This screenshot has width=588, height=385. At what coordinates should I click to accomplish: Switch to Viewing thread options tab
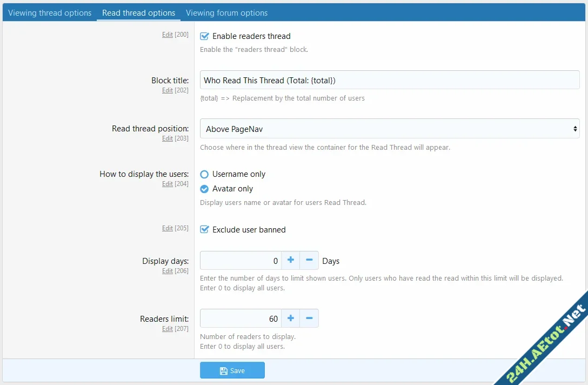[50, 13]
